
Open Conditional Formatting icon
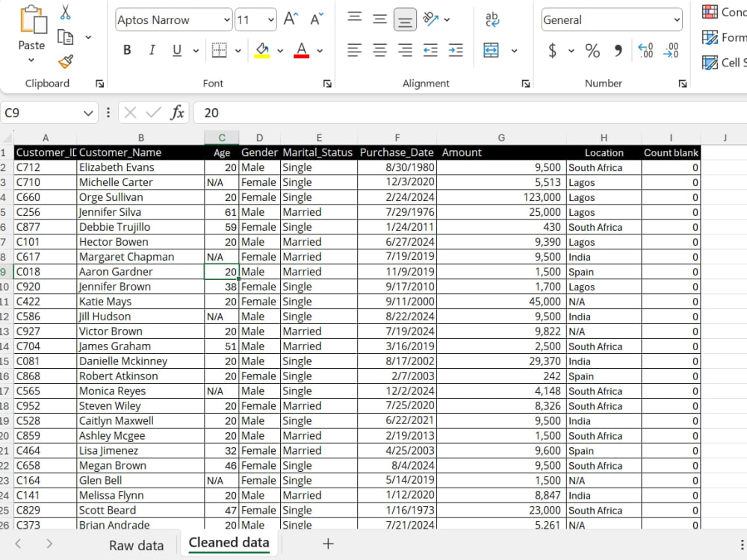pos(710,11)
